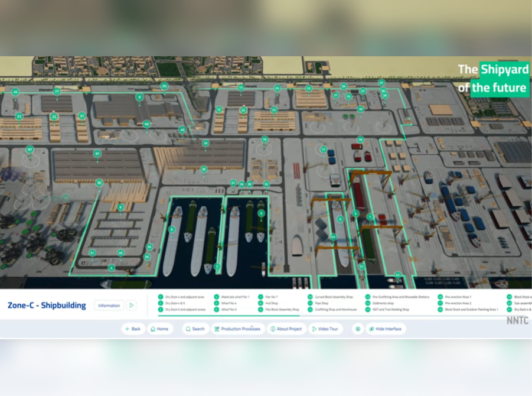Viewport: 532px width, 396px height.
Task: Toggle Hide Interface
Action: (x=385, y=329)
